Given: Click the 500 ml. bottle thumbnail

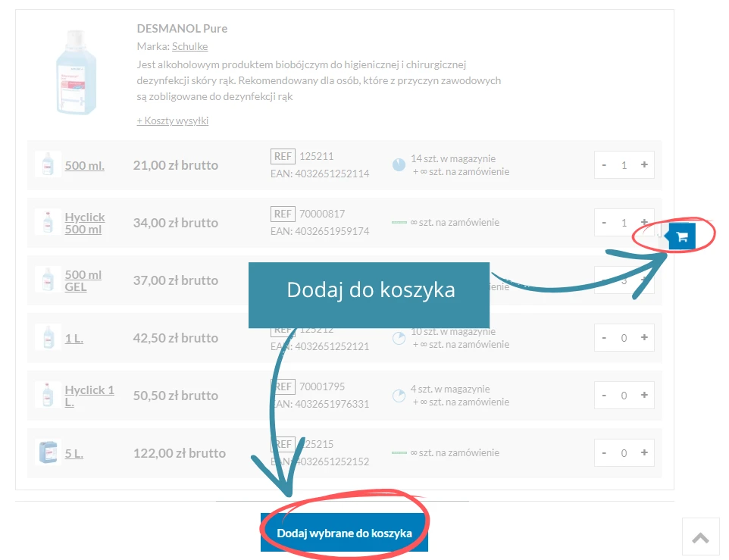Looking at the screenshot, I should click(48, 164).
